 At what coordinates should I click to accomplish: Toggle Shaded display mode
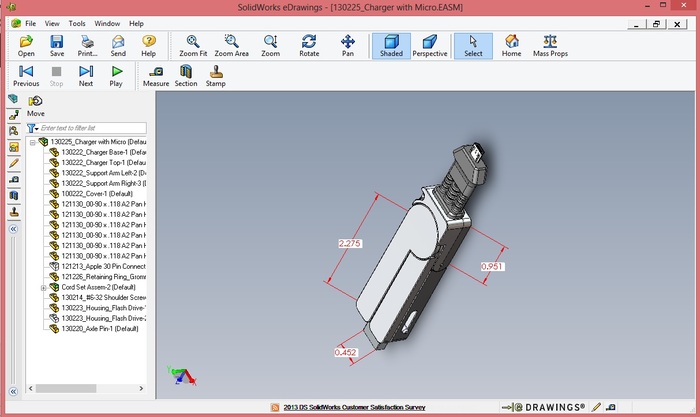click(391, 46)
